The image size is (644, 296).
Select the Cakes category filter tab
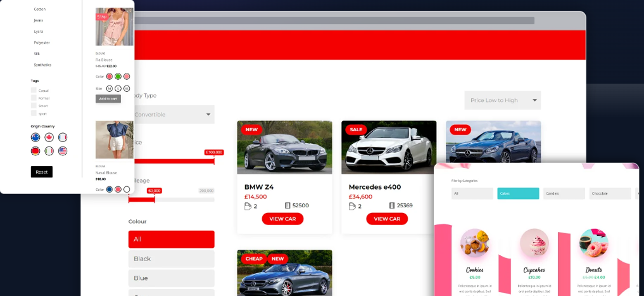pos(518,193)
